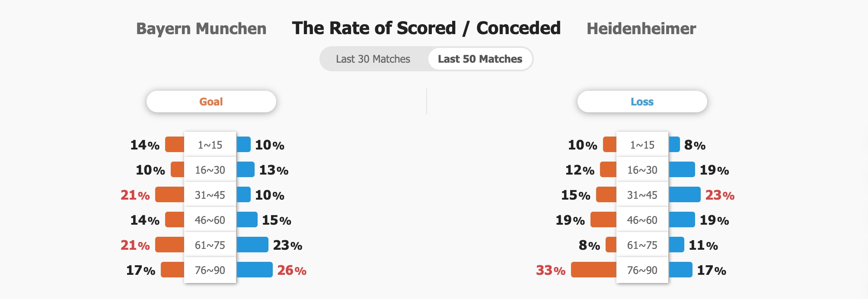Click the blue 8% bar in Loss chart

[674, 145]
